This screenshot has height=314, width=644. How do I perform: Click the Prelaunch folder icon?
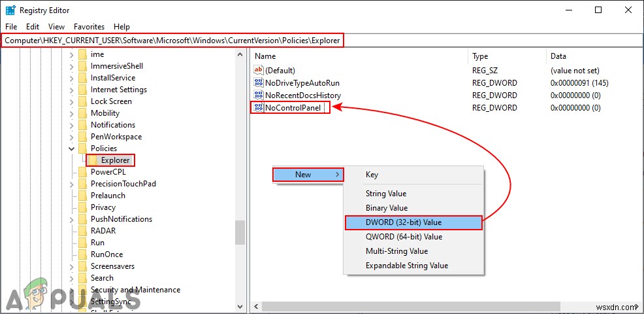83,196
